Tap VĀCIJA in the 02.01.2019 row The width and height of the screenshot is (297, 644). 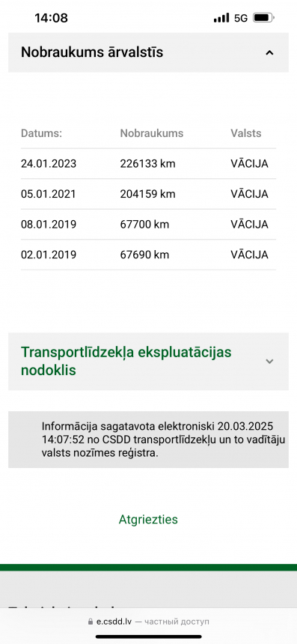249,255
